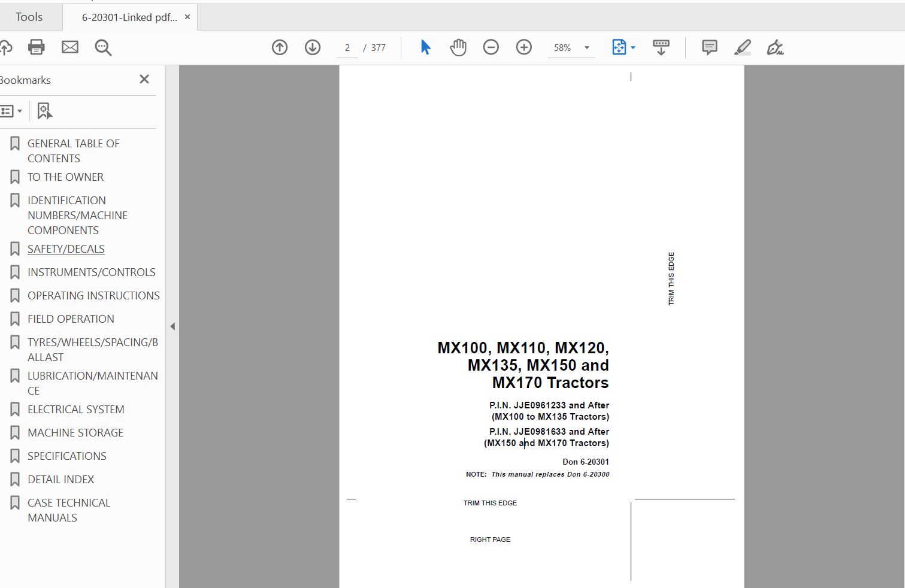The height and width of the screenshot is (588, 905).
Task: Click the total pages 377 indicator
Action: 379,48
